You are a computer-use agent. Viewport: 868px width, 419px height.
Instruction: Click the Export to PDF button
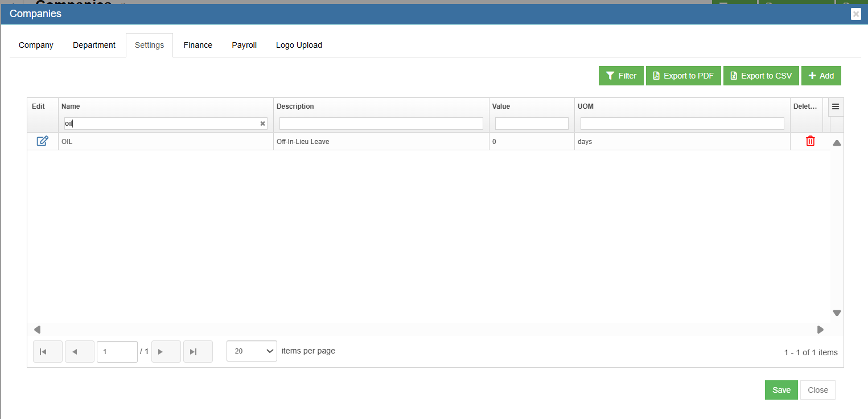coord(683,76)
